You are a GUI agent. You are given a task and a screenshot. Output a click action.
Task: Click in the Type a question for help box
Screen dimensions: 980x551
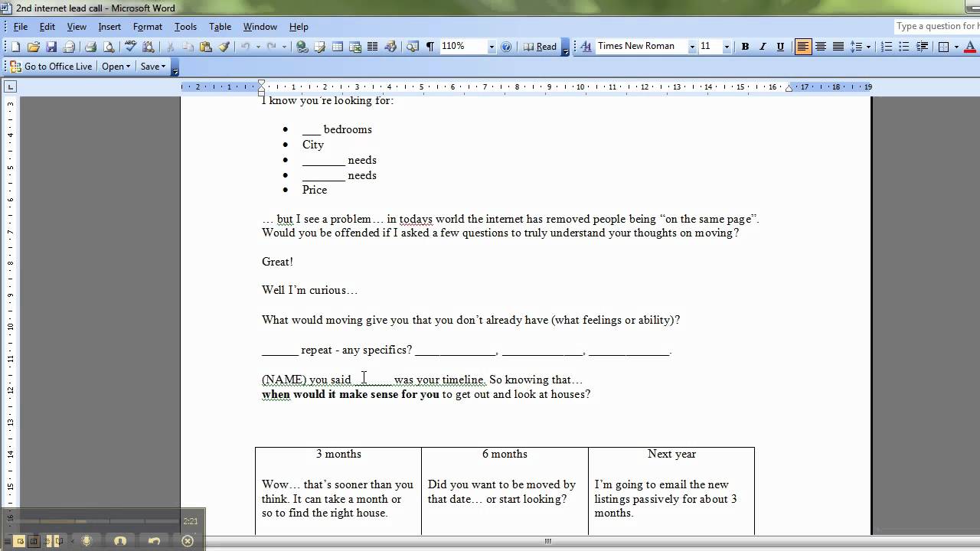click(x=936, y=27)
